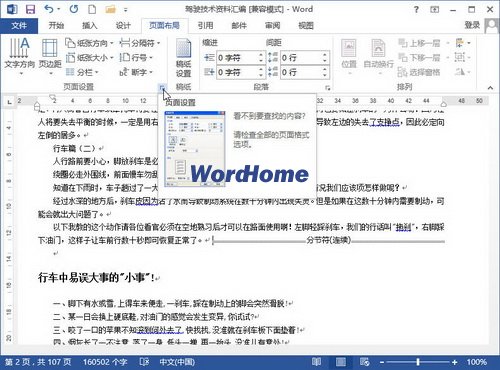Open the 行号 line numbers dropdown
Image resolution: width=500 pixels, height=370 pixels.
tap(136, 58)
